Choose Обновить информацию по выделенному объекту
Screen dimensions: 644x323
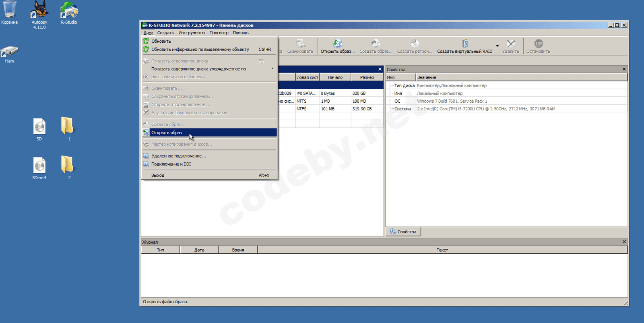point(209,50)
